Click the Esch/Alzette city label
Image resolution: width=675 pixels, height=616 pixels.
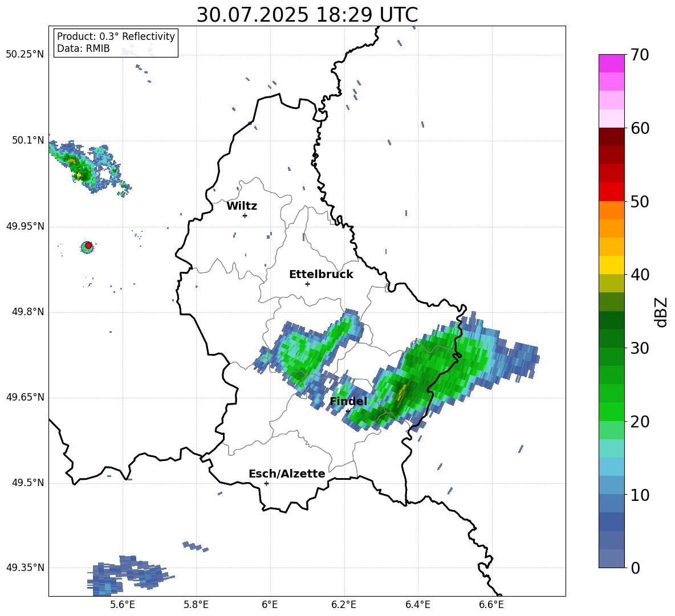click(x=287, y=474)
